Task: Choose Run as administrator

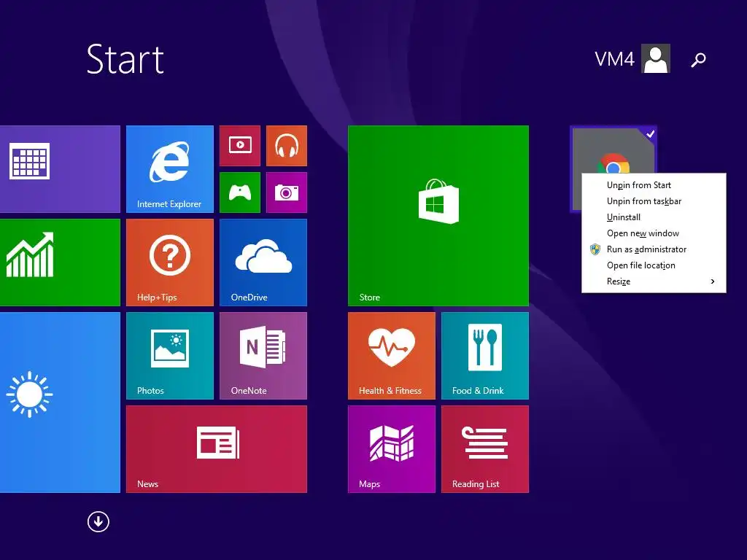Action: (x=654, y=249)
